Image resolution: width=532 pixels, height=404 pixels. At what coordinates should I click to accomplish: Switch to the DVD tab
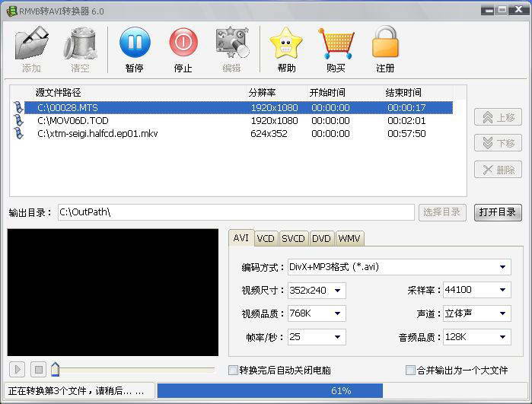pyautogui.click(x=321, y=238)
